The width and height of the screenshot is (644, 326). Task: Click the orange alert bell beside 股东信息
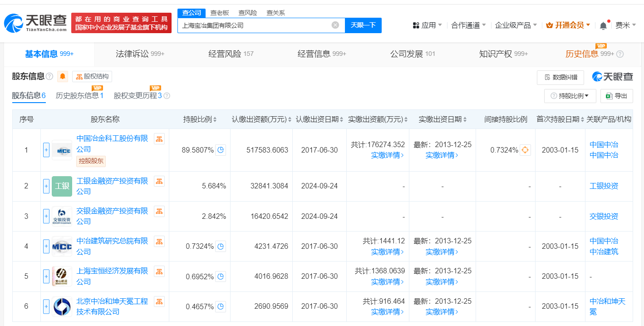pos(63,76)
